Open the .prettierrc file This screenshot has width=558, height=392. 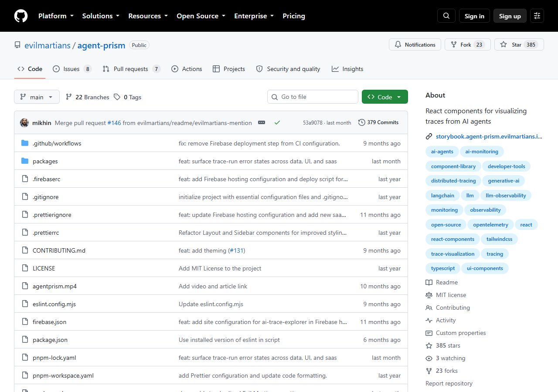(46, 233)
